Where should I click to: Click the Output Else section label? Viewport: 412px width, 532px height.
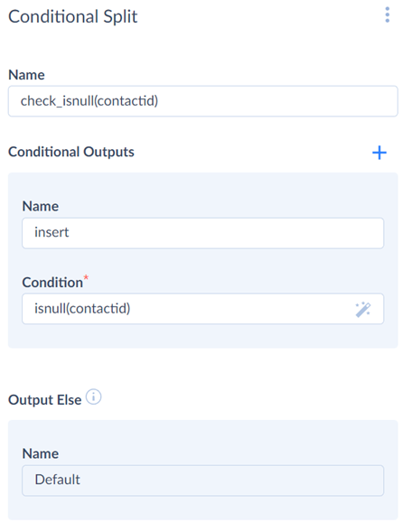click(x=45, y=400)
